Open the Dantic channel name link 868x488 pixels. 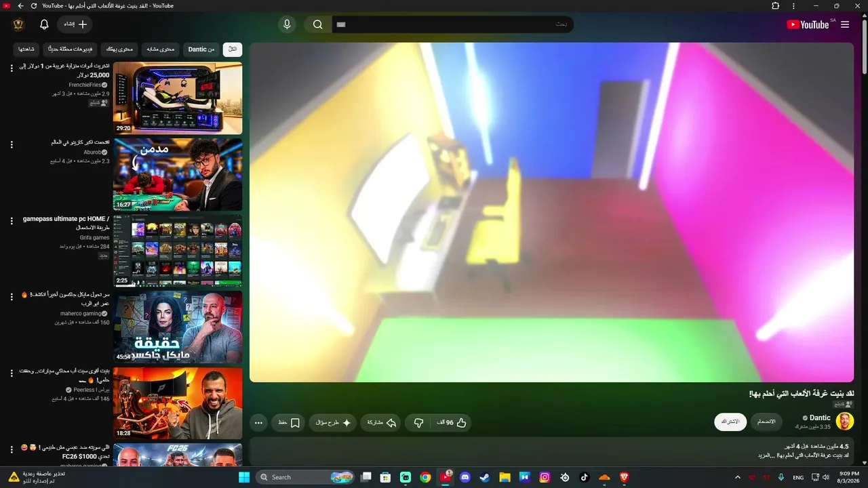(820, 418)
